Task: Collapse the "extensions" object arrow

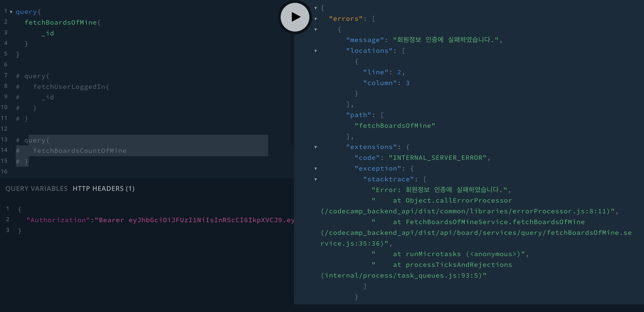Action: click(x=316, y=147)
